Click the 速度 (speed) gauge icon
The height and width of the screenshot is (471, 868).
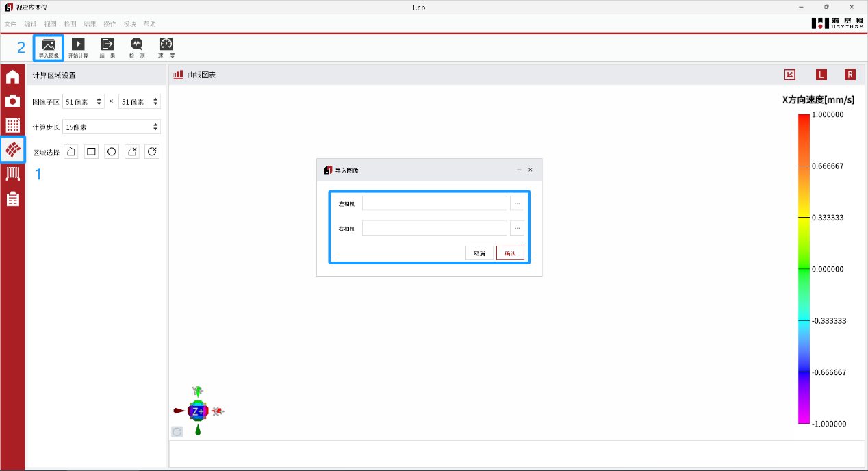pos(166,47)
